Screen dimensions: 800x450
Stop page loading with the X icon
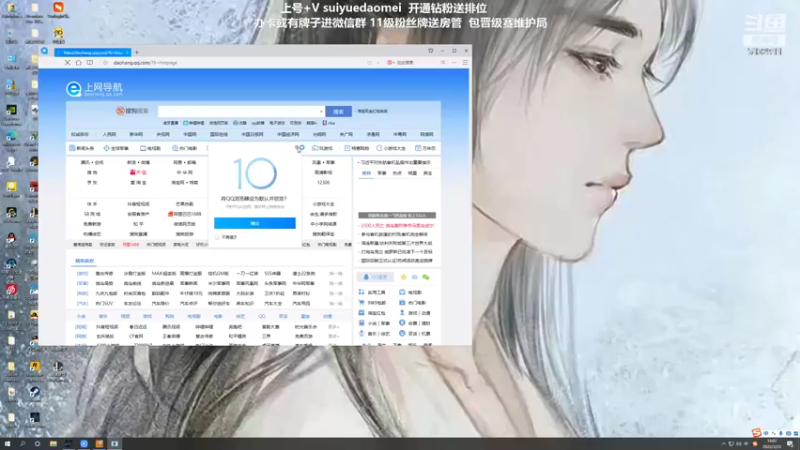(67, 63)
